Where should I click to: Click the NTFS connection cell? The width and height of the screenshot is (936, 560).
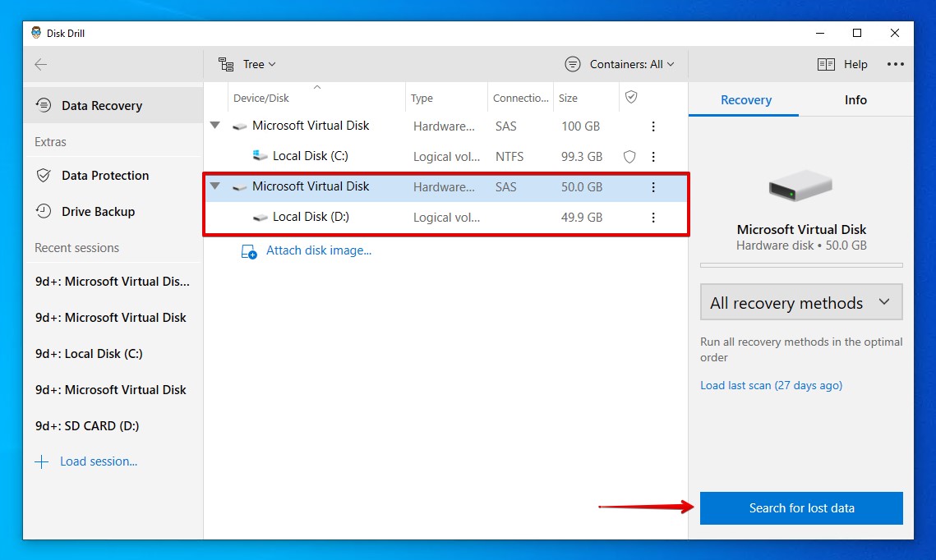coord(509,157)
